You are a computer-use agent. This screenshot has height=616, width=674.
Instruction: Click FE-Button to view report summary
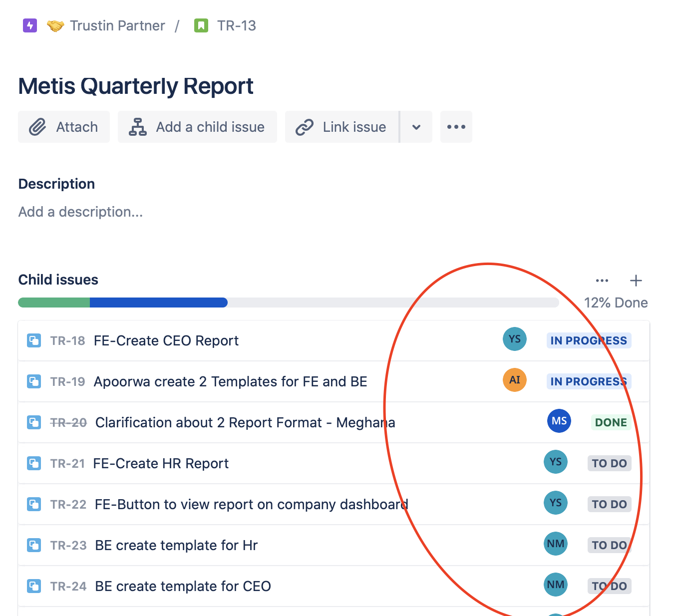click(x=252, y=504)
